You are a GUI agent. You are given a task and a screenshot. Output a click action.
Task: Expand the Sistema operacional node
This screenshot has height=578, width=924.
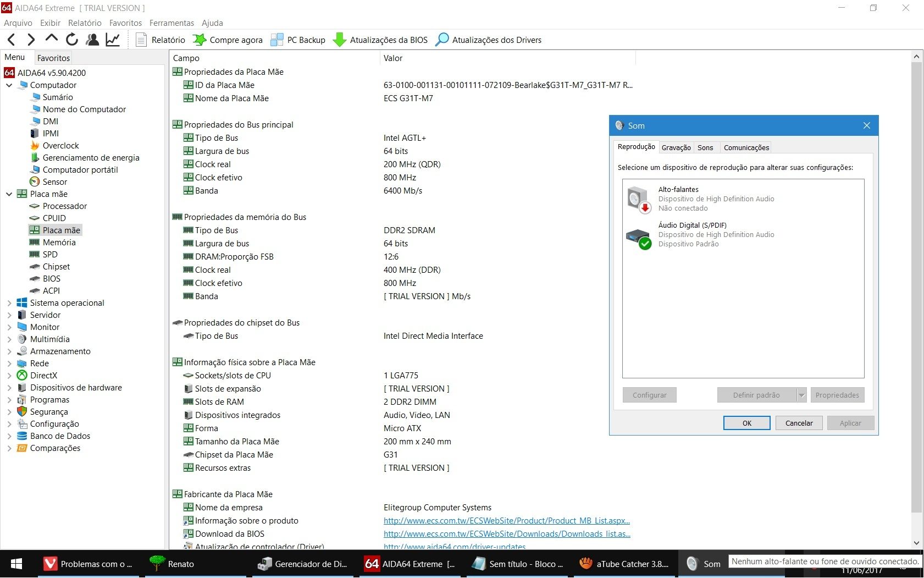[9, 303]
